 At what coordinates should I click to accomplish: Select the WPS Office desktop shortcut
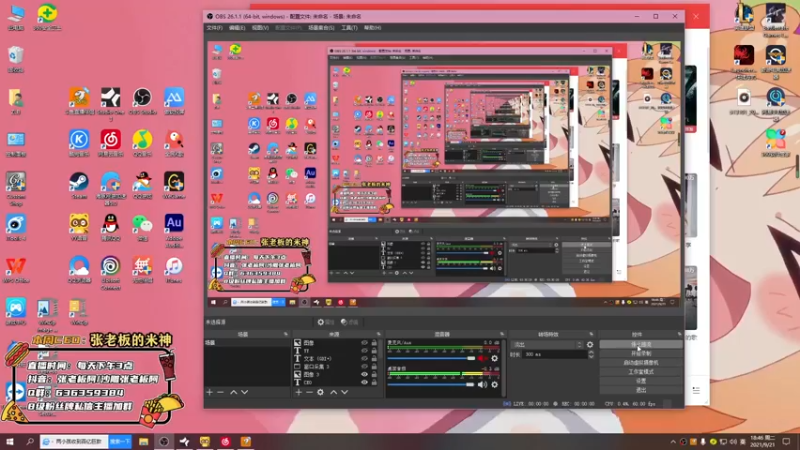tap(16, 270)
